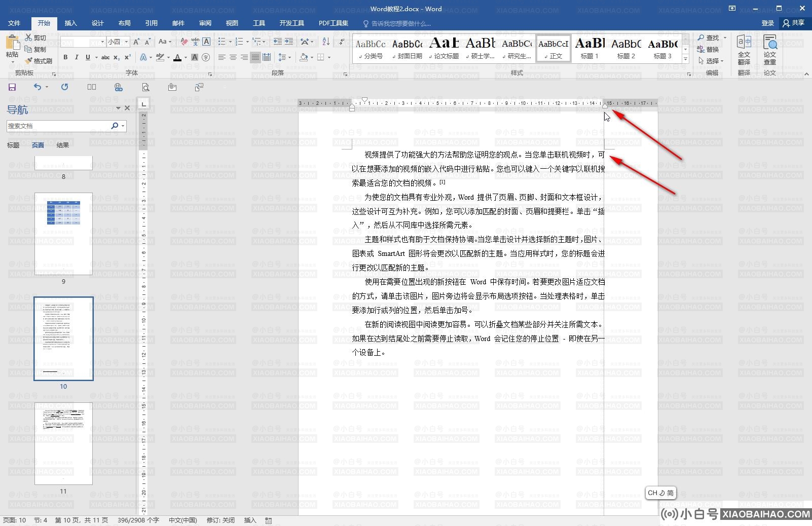Toggle Bold formatting
This screenshot has height=526, width=812.
point(65,57)
